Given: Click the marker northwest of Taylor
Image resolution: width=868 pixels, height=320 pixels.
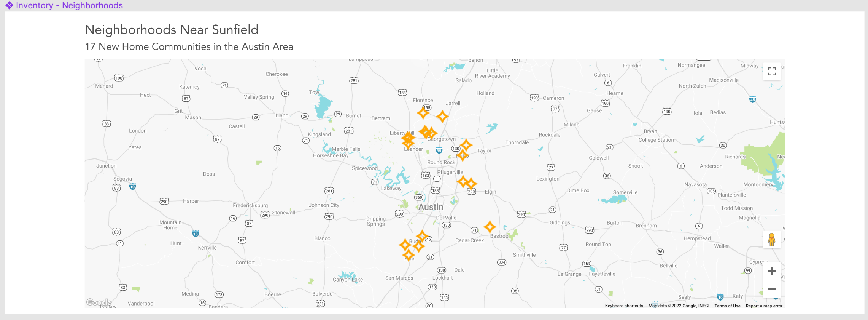Looking at the screenshot, I should pyautogui.click(x=466, y=145).
